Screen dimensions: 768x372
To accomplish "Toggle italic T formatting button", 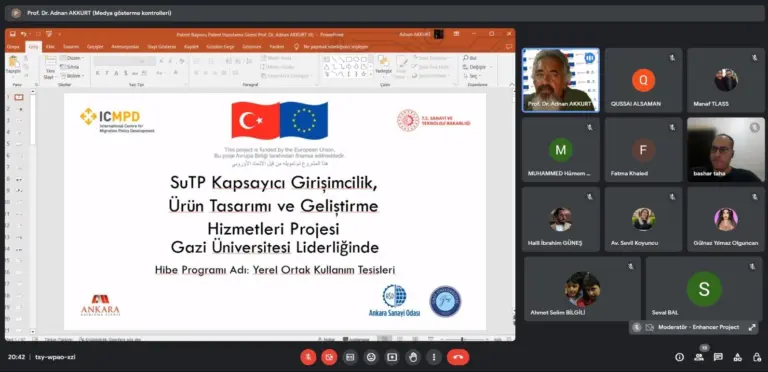I will (107, 73).
